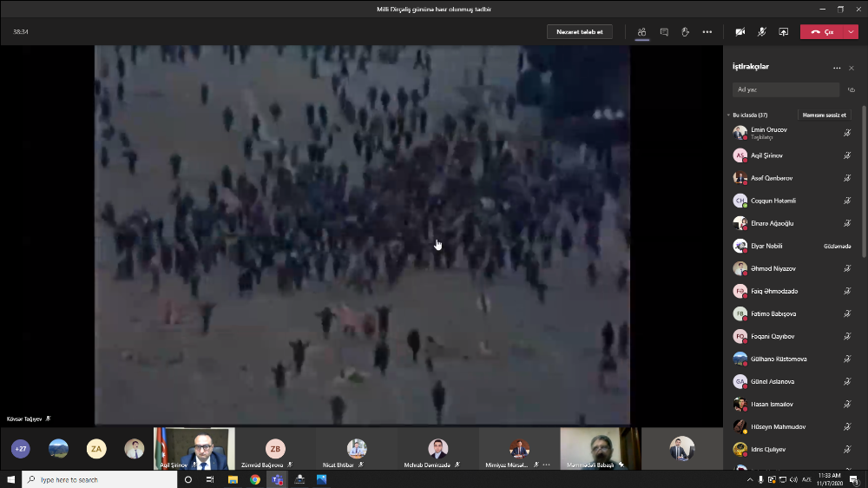Show hidden system tray icons

point(750,479)
